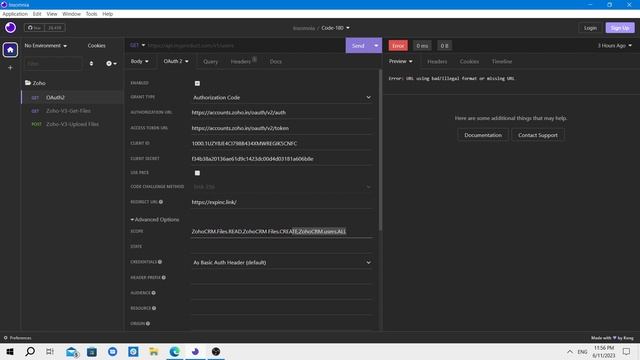Screen dimensions: 640x360
Task: Click the Insomnia taskbar icon
Action: (x=195, y=351)
